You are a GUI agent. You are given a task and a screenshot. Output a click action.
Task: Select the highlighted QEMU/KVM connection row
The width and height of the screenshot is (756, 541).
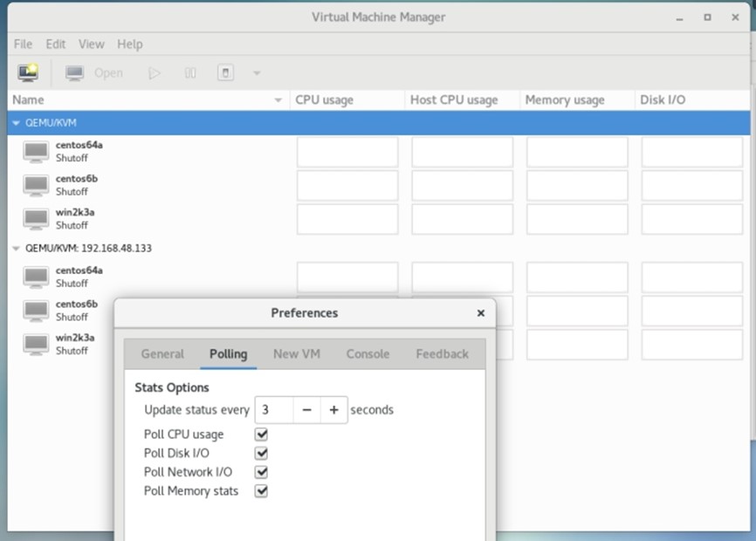click(x=379, y=123)
